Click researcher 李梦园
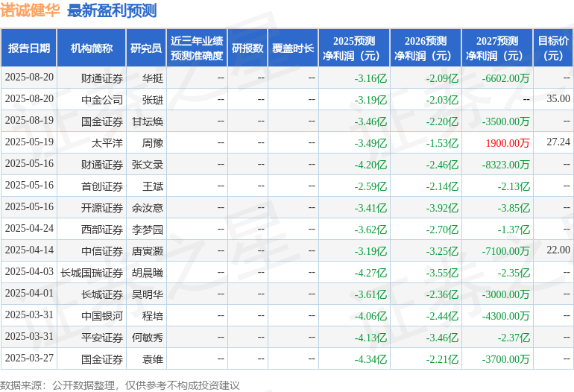 coord(148,230)
